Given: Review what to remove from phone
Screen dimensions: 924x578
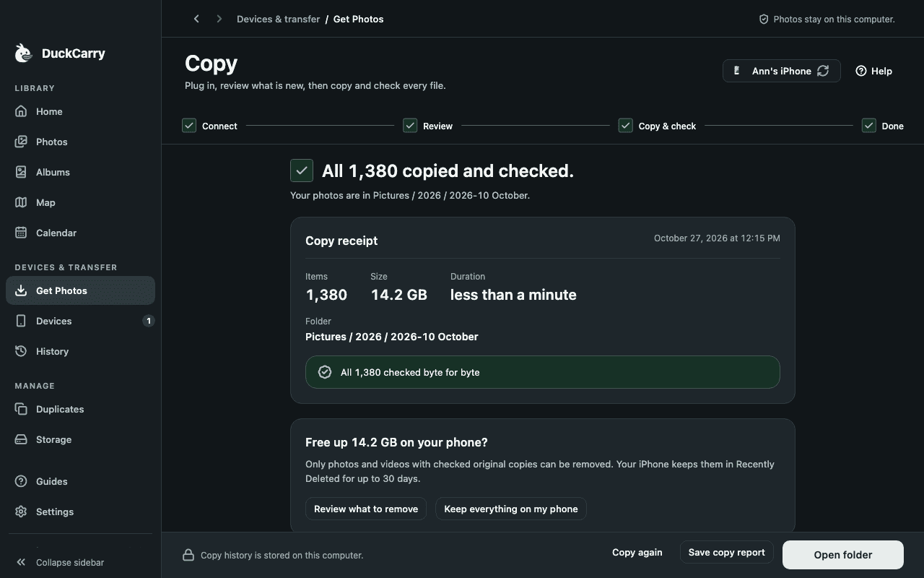Looking at the screenshot, I should pyautogui.click(x=366, y=509).
